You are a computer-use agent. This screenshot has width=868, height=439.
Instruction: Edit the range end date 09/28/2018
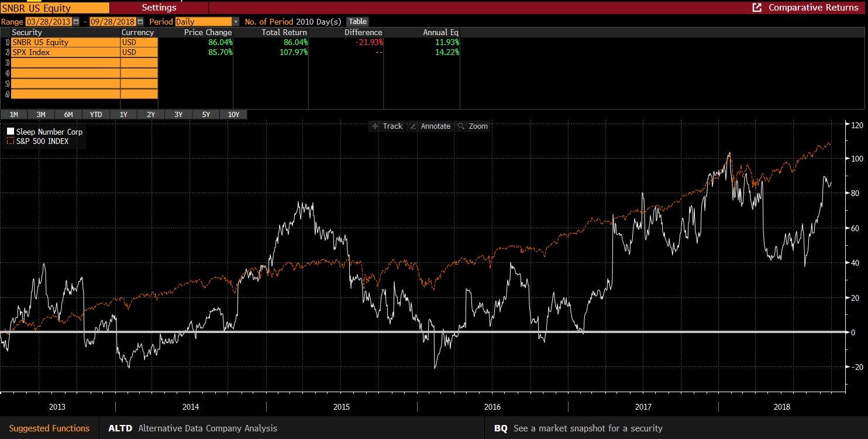(x=113, y=22)
